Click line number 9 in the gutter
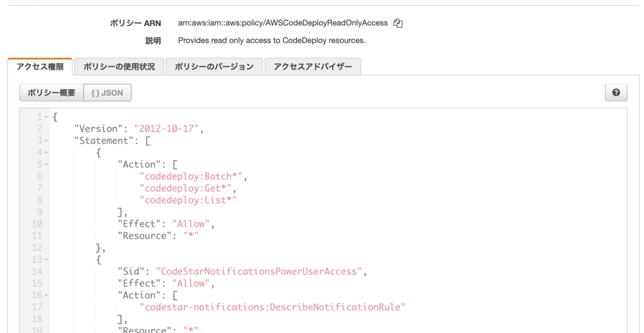 pyautogui.click(x=40, y=212)
